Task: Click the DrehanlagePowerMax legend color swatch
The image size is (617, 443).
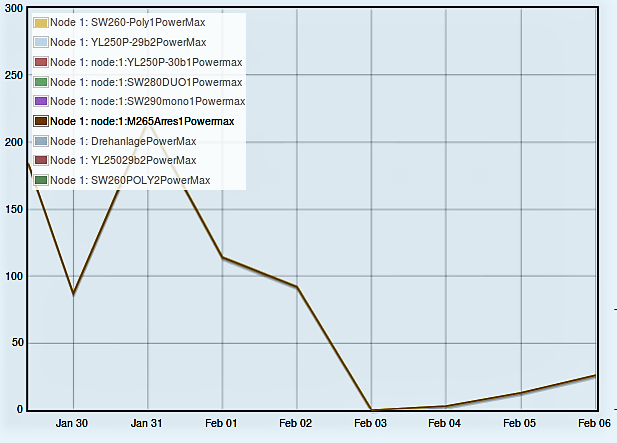Action: (x=41, y=141)
